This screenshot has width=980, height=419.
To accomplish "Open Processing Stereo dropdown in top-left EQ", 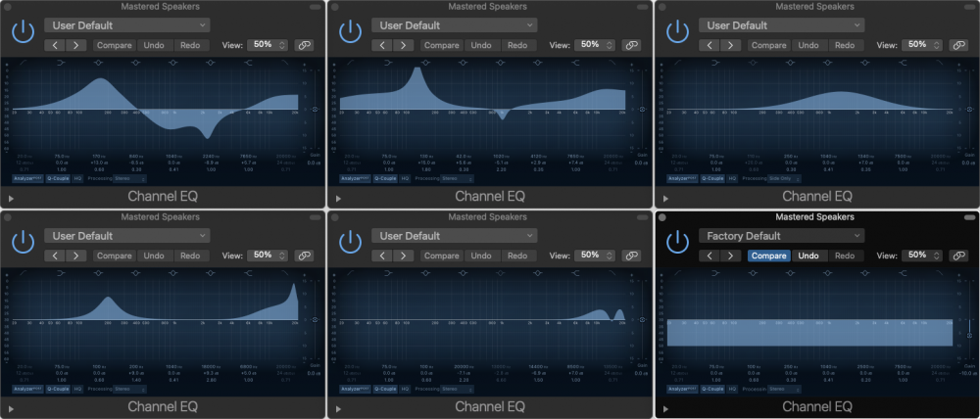I will (x=129, y=178).
